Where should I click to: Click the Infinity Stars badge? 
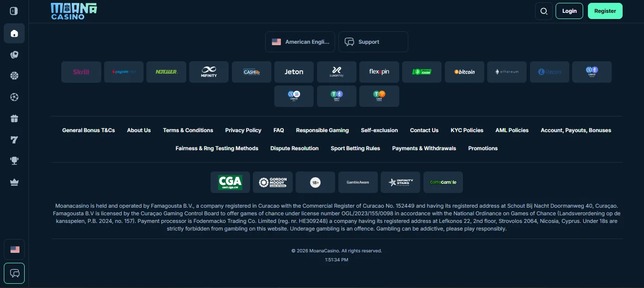[401, 182]
